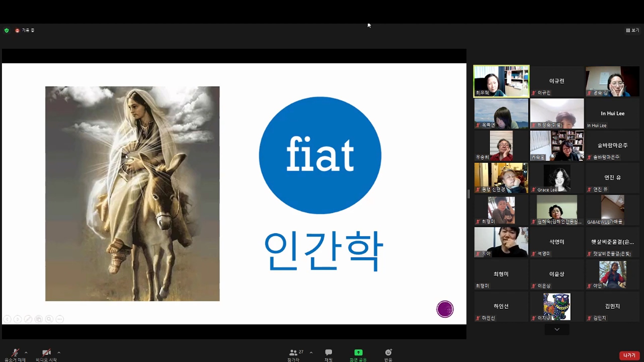This screenshot has height=362, width=644.
Task: Open the 보기 view layout menu
Action: point(633,30)
